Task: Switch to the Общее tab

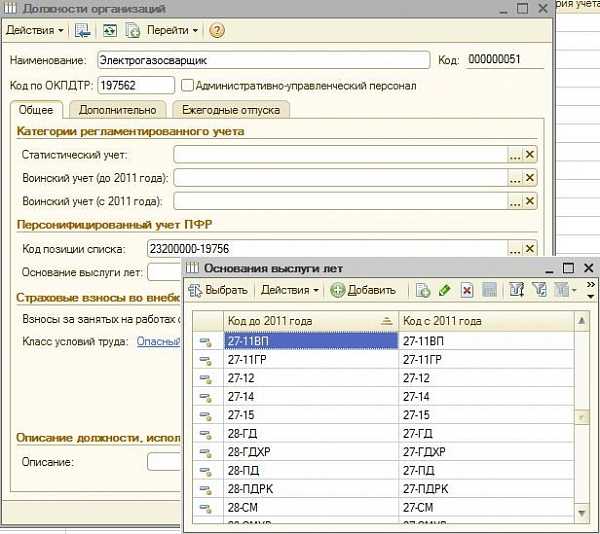Action: tap(36, 110)
